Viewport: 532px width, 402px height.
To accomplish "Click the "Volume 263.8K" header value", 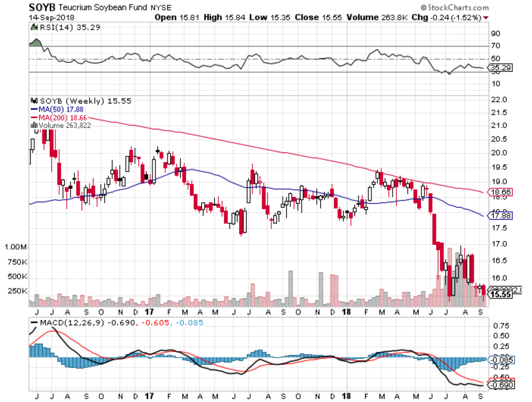I will point(377,18).
